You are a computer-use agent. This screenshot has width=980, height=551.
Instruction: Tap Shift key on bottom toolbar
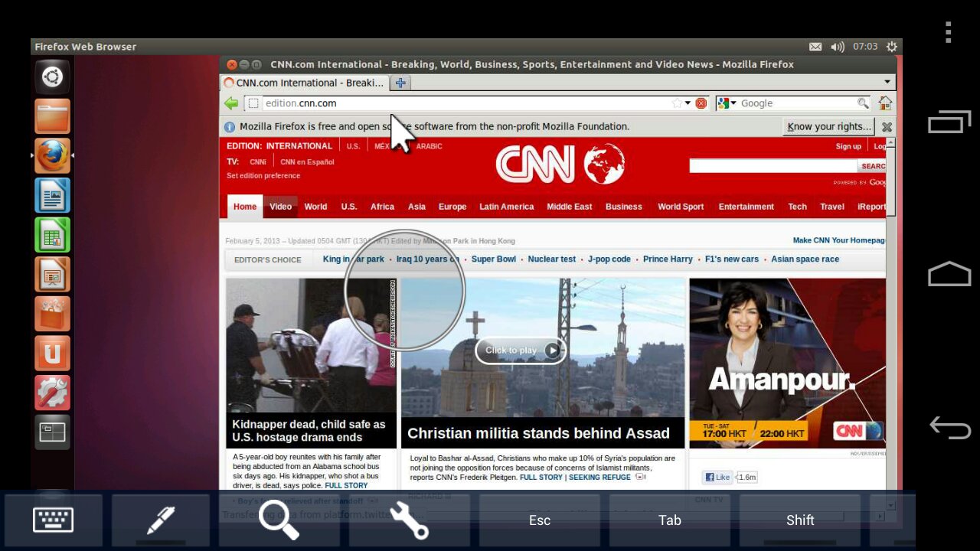pyautogui.click(x=800, y=520)
